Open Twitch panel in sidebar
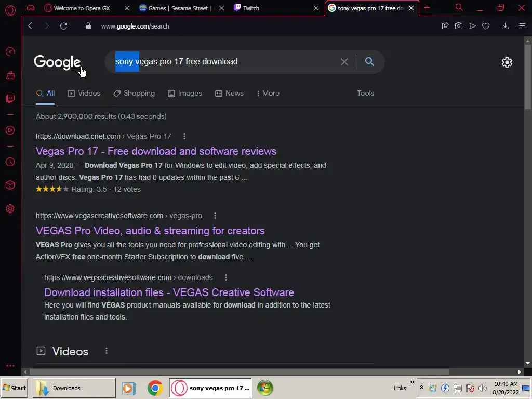 [10, 99]
